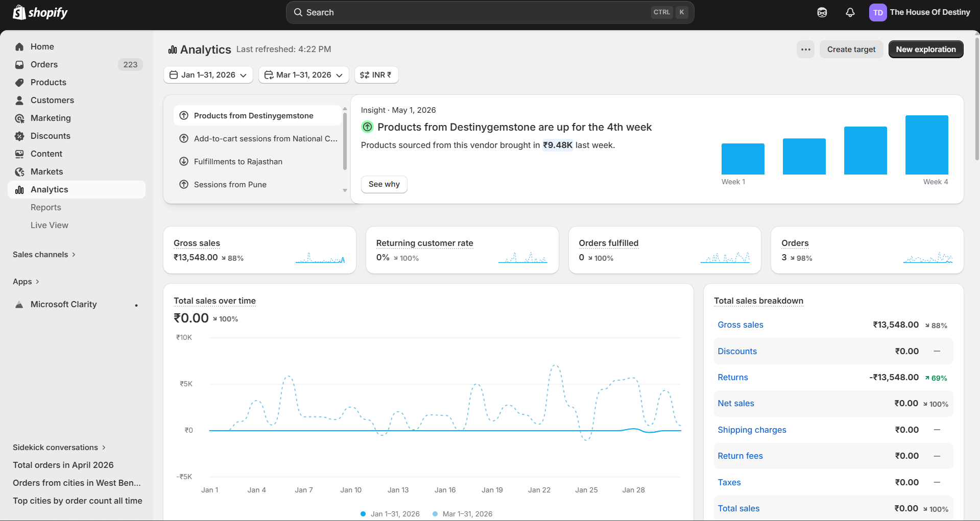Open the Gross sales breakdown link
The height and width of the screenshot is (521, 980).
[x=740, y=325]
